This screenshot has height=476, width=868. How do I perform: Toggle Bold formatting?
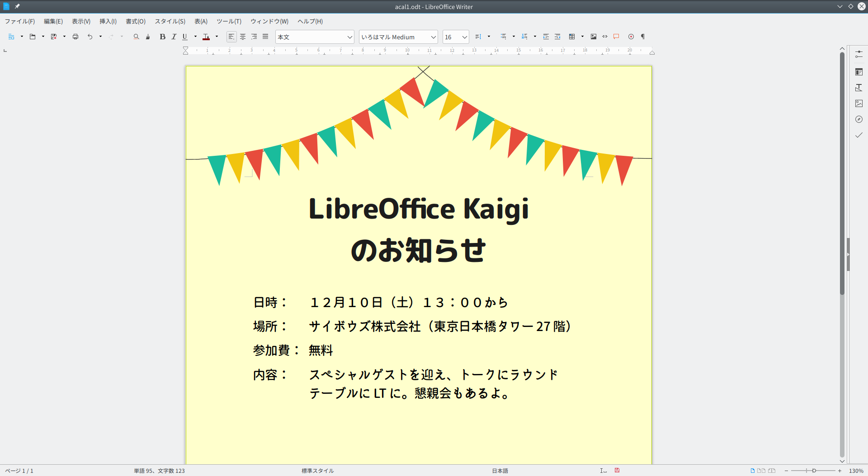tap(162, 37)
